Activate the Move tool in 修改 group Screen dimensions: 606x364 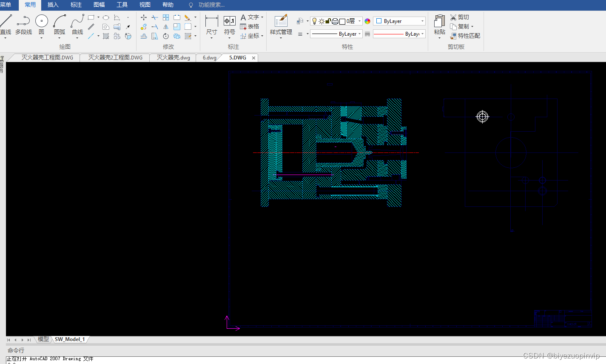144,17
